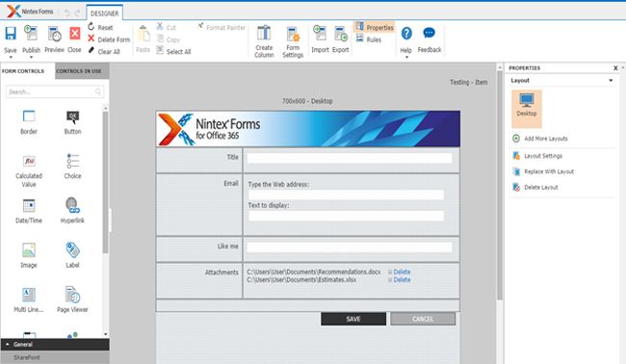
Task: Select the Multi Line text control
Action: pos(29,300)
